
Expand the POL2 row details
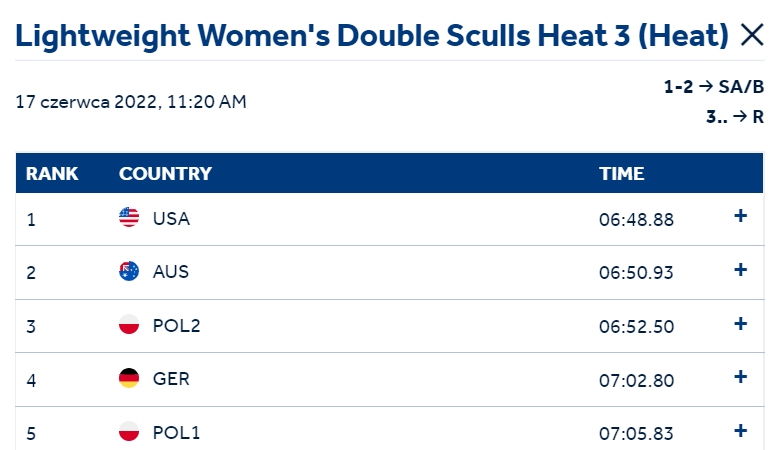tap(740, 324)
